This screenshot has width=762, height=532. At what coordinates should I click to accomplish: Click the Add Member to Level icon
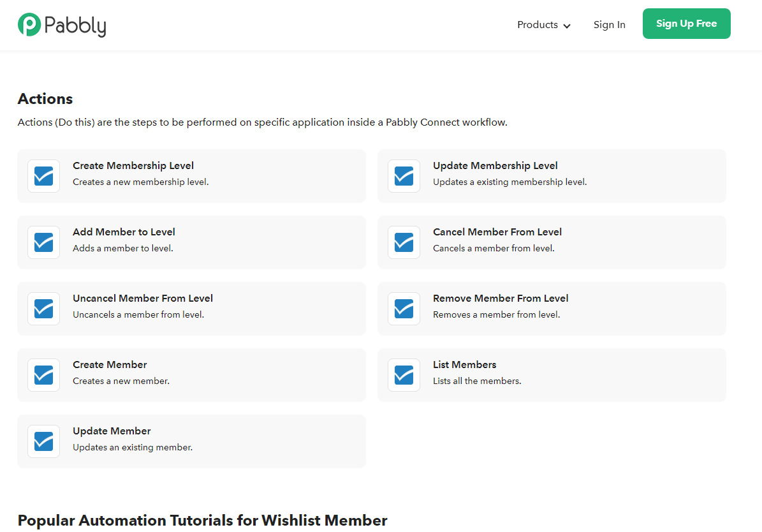click(44, 242)
